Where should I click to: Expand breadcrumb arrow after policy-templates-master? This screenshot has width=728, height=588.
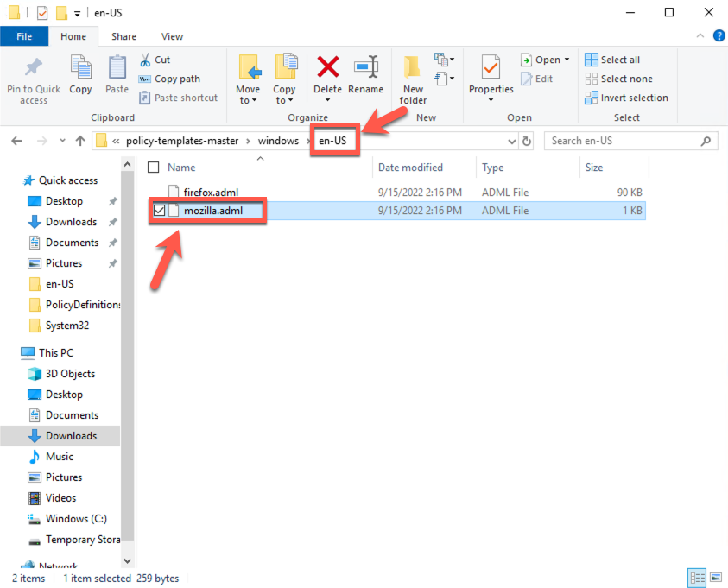pos(248,141)
